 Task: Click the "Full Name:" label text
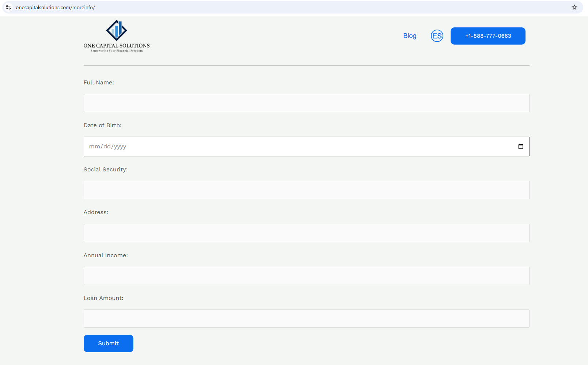[x=99, y=83]
